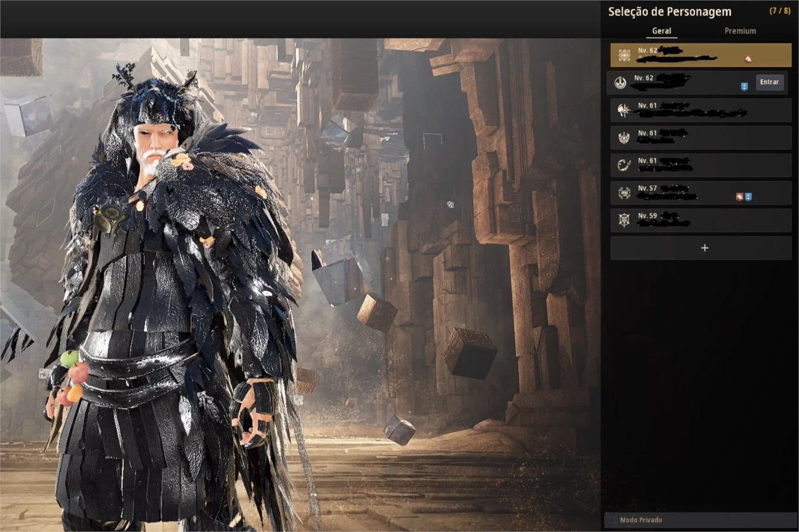Click the horse badge in the gold highlighted row
The height and width of the screenshot is (532, 799).
click(748, 58)
